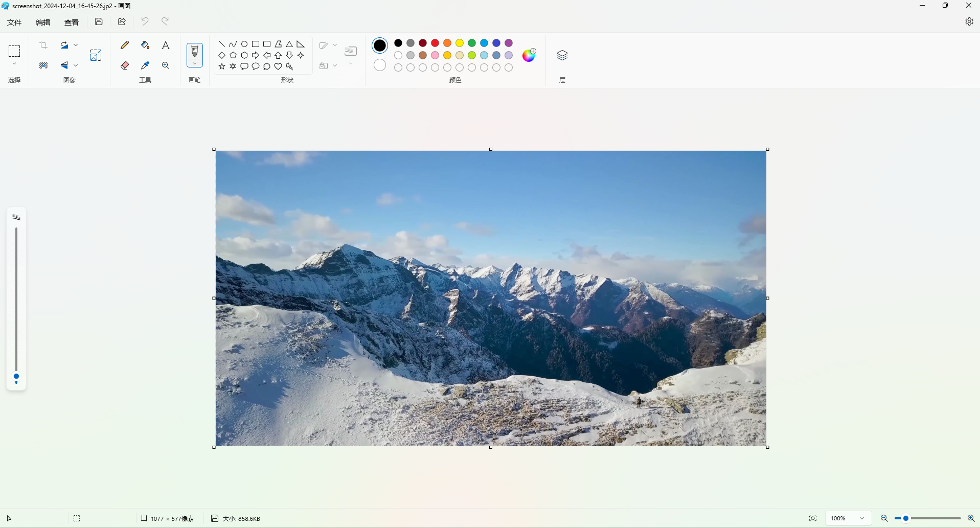Click the Save icon
Image resolution: width=980 pixels, height=528 pixels.
pos(99,21)
